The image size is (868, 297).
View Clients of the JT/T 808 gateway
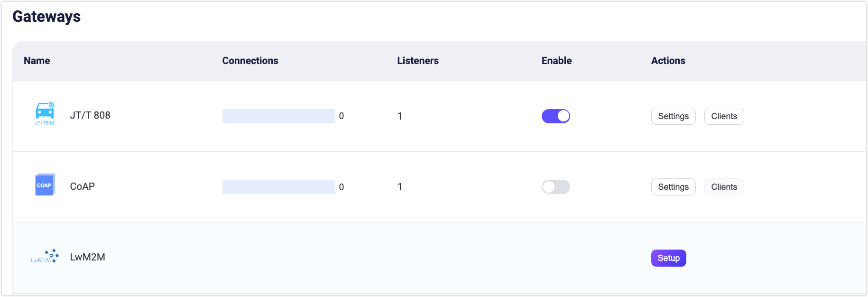724,116
